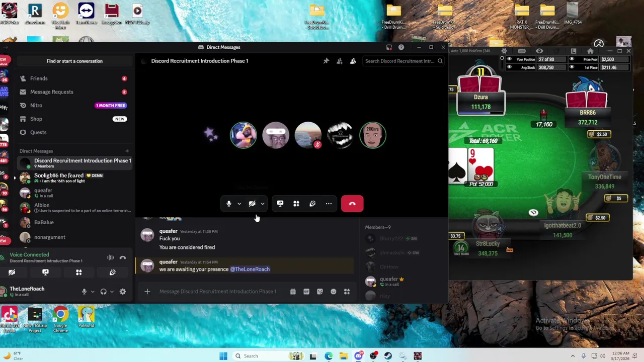
Task: Launch activity from voice panel
Action: pyautogui.click(x=78, y=273)
